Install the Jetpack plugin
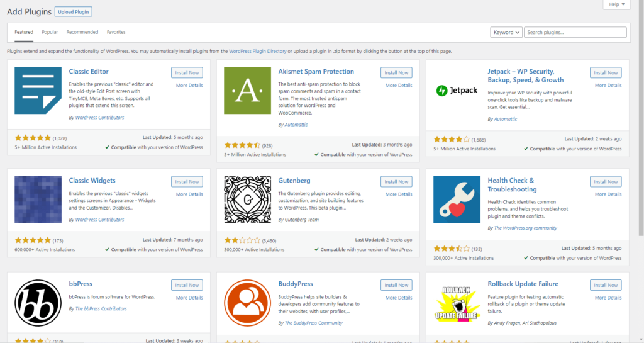The height and width of the screenshot is (343, 644). click(606, 73)
